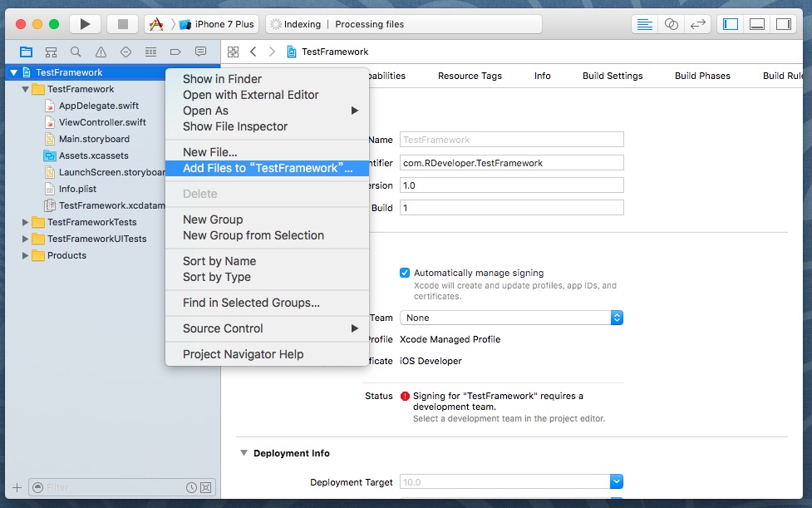Open the Report navigator
Viewport: 812px width, 508px height.
click(200, 52)
